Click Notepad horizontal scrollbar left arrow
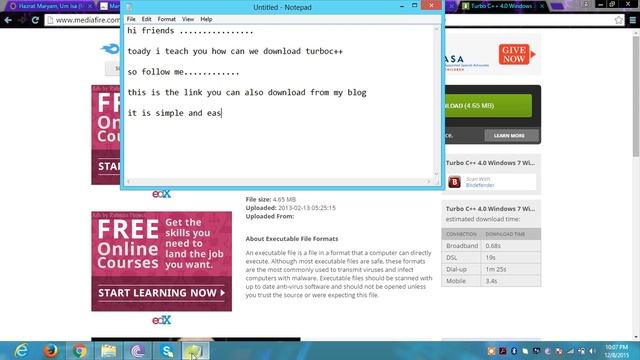The width and height of the screenshot is (640, 360). (129, 181)
